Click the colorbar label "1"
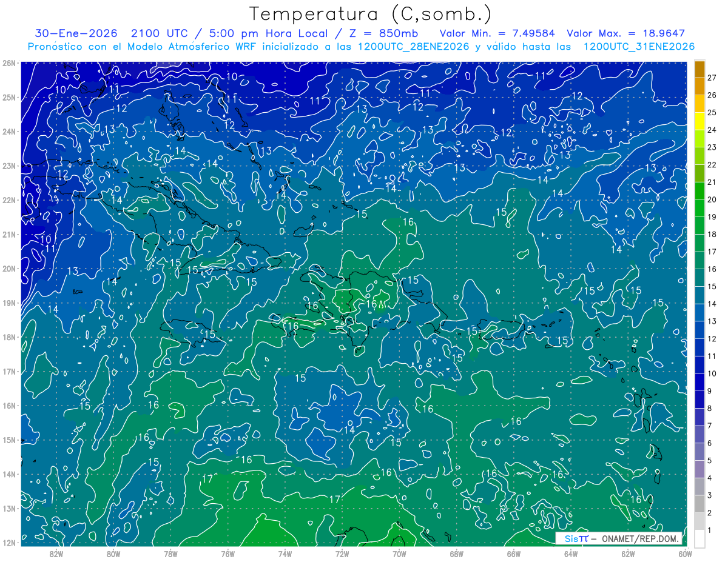 pyautogui.click(x=710, y=530)
